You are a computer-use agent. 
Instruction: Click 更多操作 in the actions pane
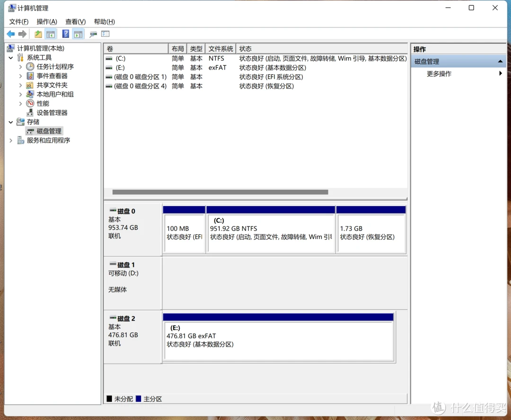439,74
